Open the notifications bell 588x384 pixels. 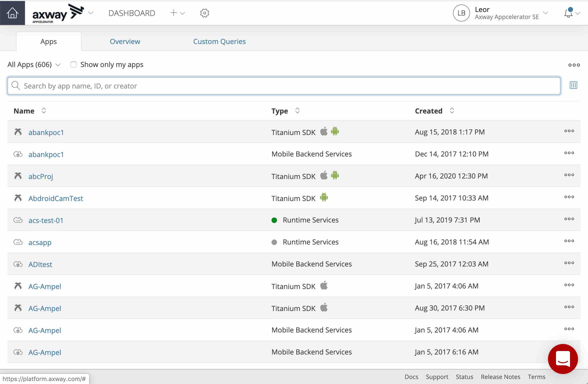[x=568, y=13]
